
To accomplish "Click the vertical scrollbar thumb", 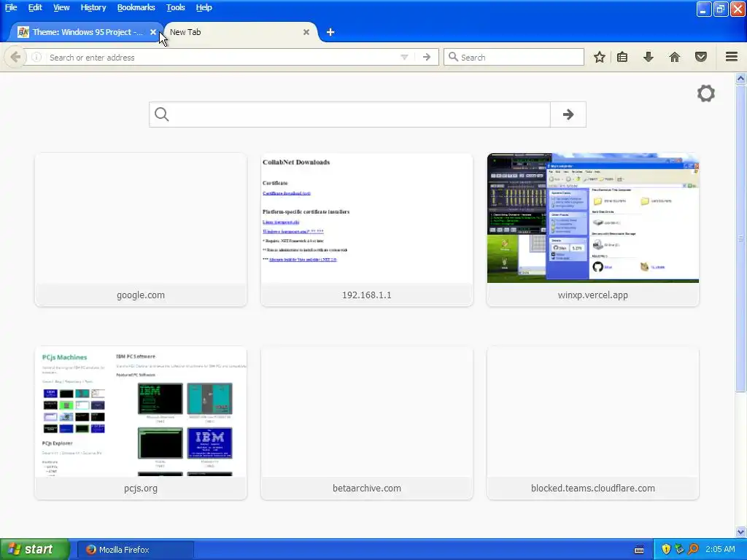I will tap(741, 238).
